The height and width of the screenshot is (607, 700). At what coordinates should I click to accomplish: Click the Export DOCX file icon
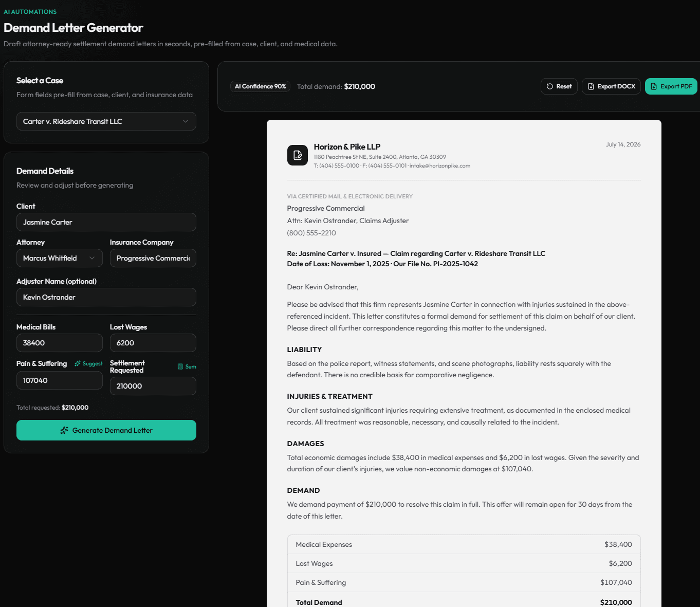(x=591, y=86)
